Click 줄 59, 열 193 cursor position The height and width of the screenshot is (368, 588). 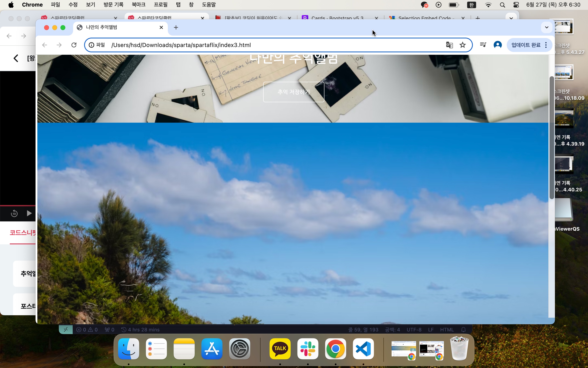[x=363, y=330]
